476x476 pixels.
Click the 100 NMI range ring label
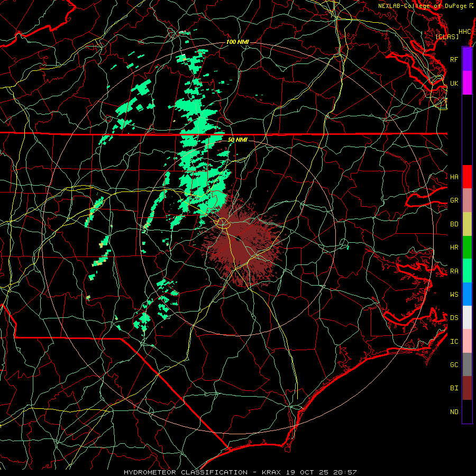237,42
